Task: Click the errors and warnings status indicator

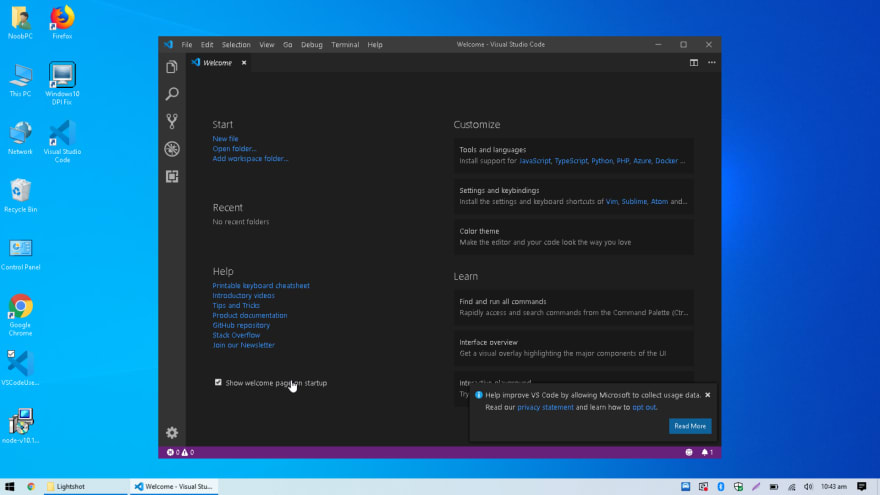Action: [x=180, y=452]
